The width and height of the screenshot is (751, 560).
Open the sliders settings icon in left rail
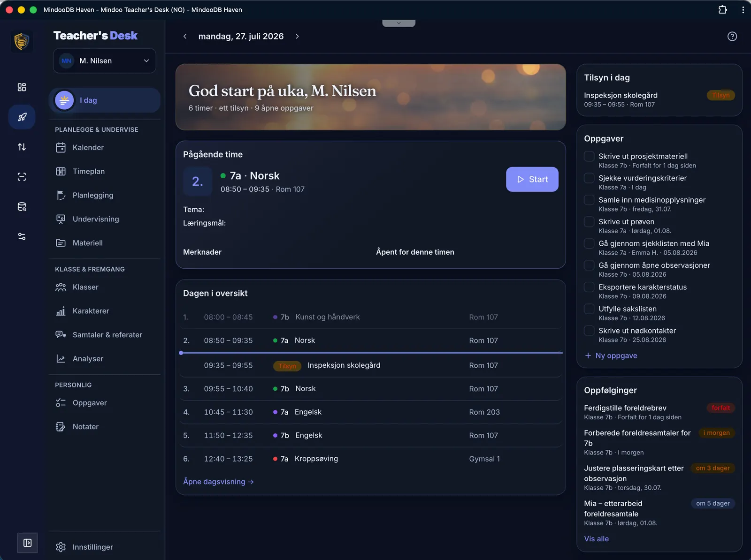coord(22,236)
